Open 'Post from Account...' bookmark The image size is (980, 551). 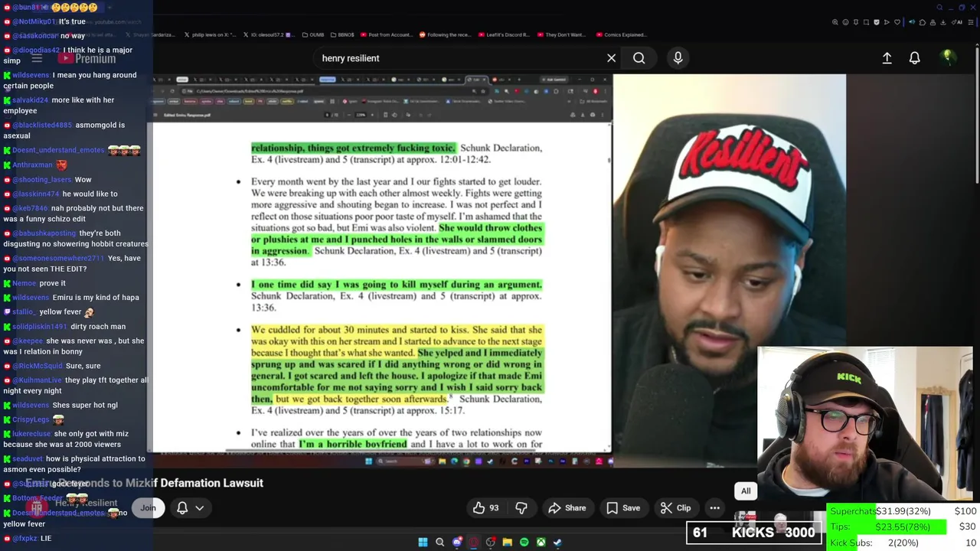click(386, 34)
